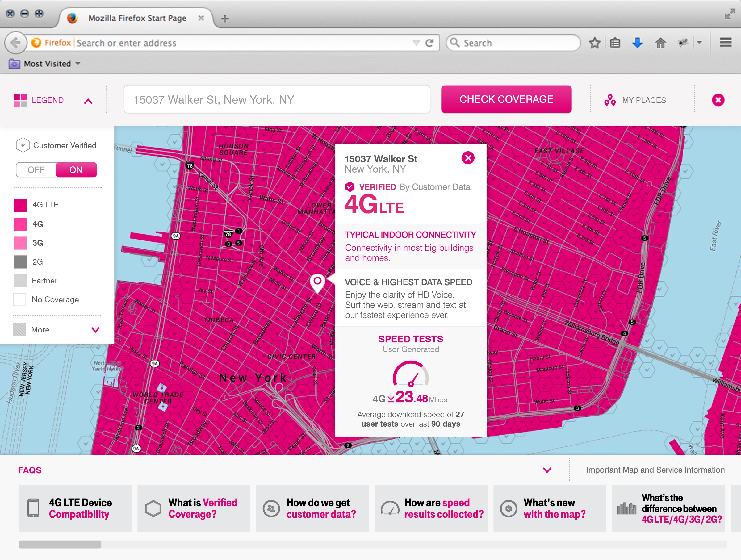
Task: Switch Customer Verified to OFF
Action: pyautogui.click(x=36, y=170)
